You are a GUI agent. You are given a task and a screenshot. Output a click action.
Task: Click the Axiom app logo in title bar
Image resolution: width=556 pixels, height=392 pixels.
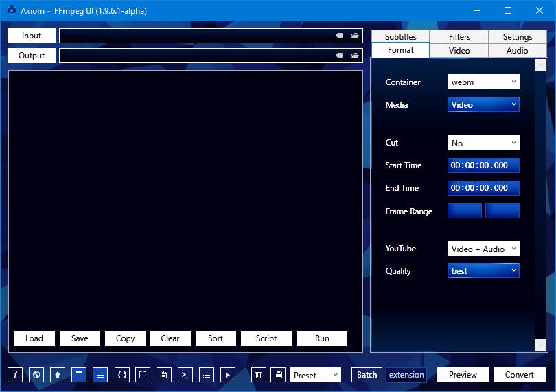click(x=12, y=10)
